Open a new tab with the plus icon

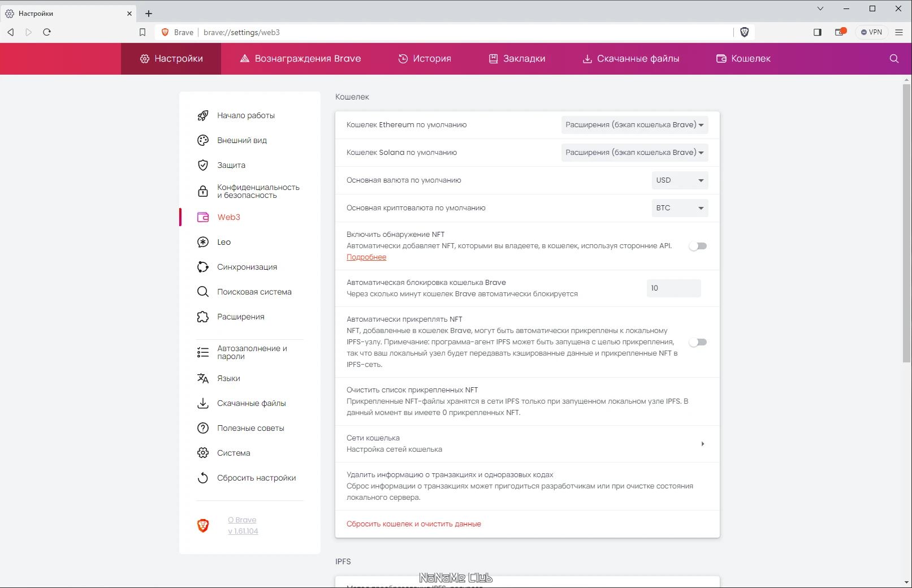[149, 14]
